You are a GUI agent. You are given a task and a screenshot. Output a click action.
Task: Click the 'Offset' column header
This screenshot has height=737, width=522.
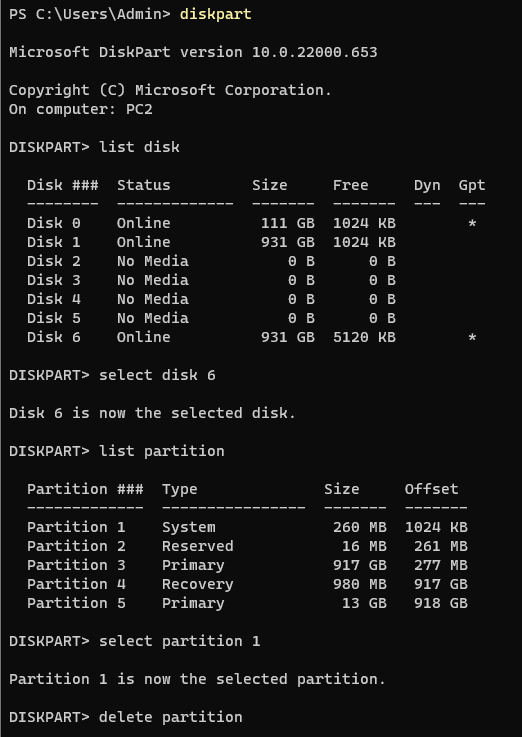pos(431,489)
